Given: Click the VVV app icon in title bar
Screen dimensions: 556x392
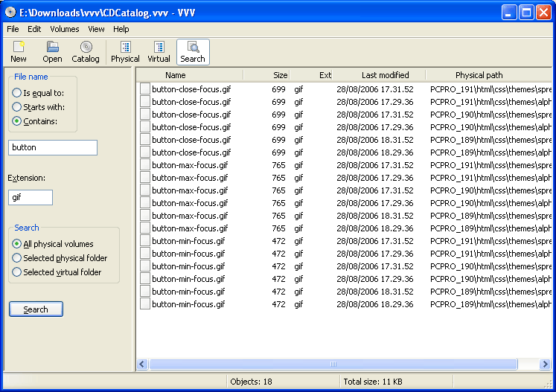Looking at the screenshot, I should click(10, 13).
